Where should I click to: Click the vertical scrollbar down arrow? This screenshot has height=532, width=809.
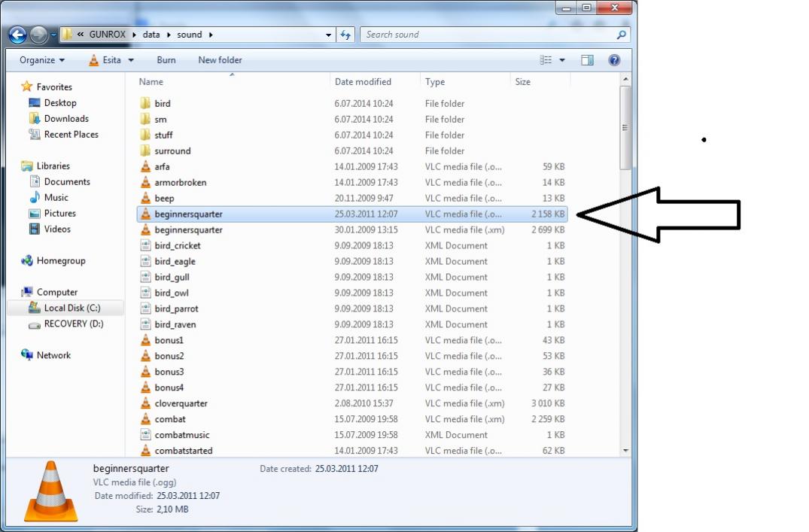[625, 450]
